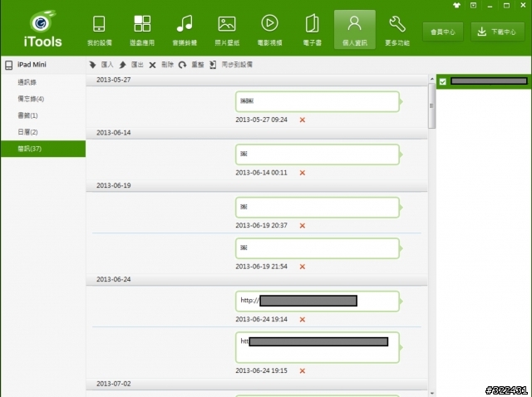Screen dimensions: 532x397
Task: Open the E-books tab
Action: click(x=313, y=30)
